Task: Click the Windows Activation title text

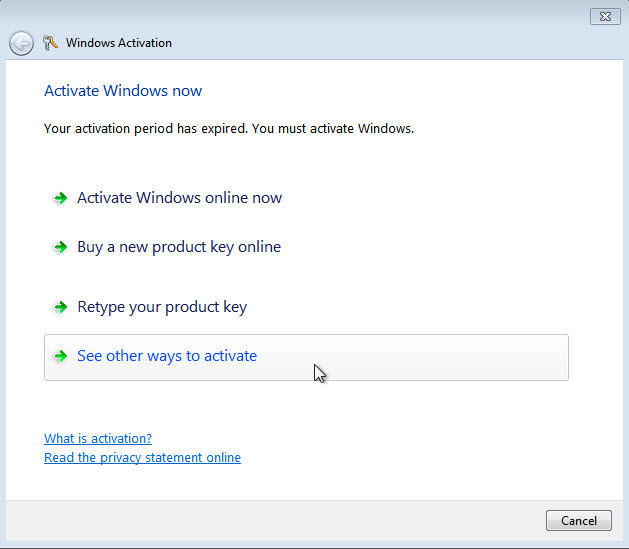Action: pyautogui.click(x=119, y=43)
